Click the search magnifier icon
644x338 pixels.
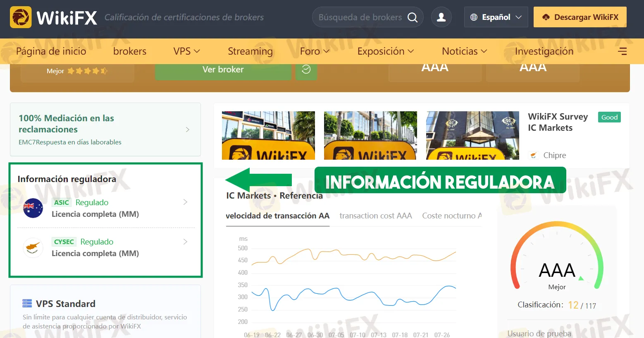(x=413, y=17)
